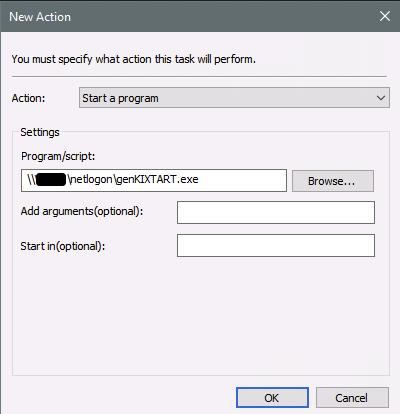The width and height of the screenshot is (400, 414).
Task: Open the Action combo box
Action: (234, 98)
